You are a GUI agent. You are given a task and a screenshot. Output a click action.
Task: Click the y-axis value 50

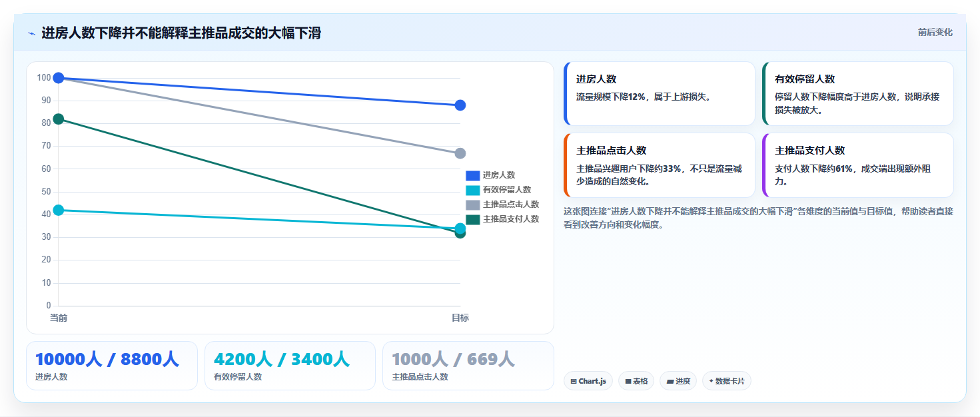pos(46,192)
